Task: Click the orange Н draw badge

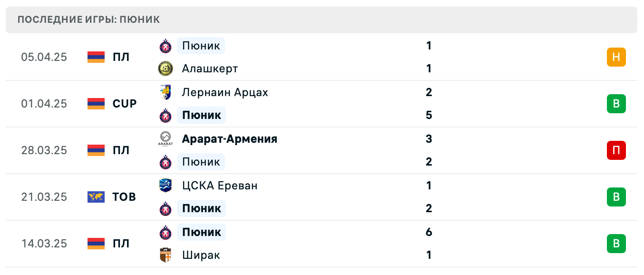Action: [616, 57]
